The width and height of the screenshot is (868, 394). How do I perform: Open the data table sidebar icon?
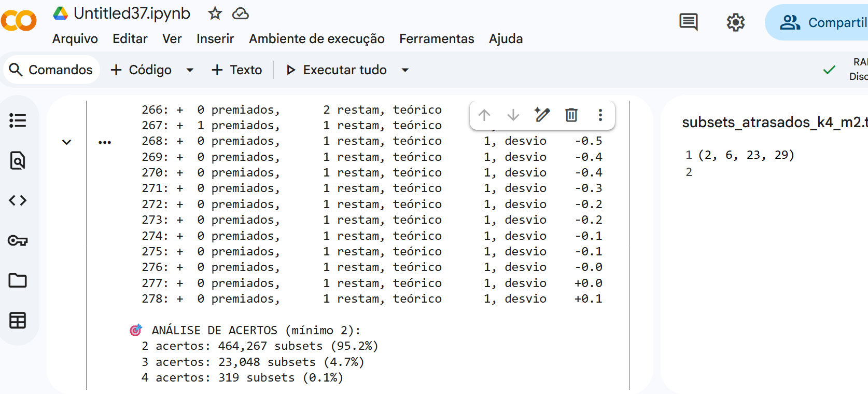point(18,320)
